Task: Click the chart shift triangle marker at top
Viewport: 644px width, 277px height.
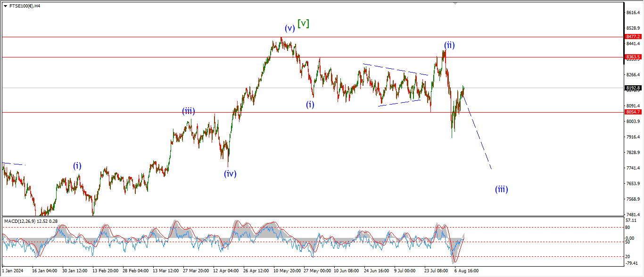Action: (x=455, y=3)
